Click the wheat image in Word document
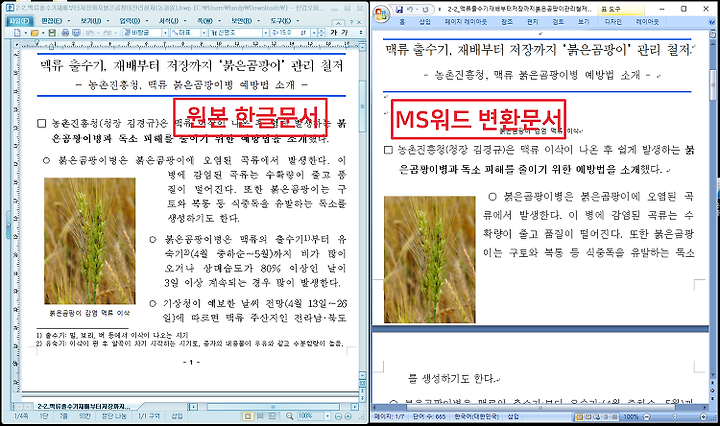Screen dimensions: 720x426 click(x=430, y=259)
